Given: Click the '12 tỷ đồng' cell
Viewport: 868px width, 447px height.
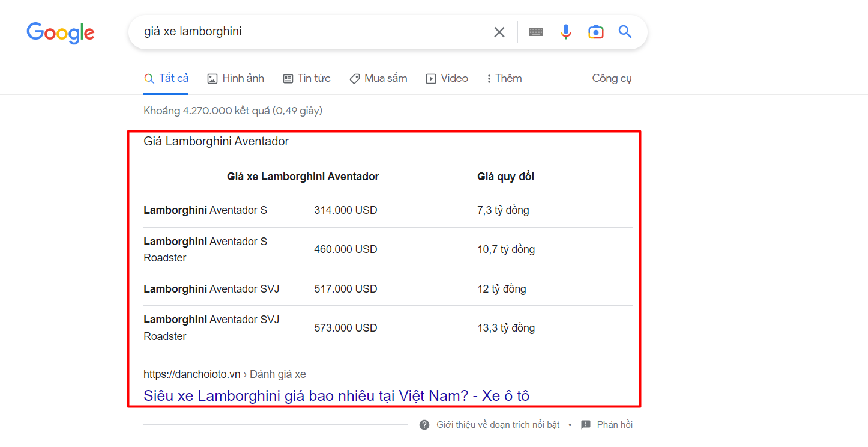Looking at the screenshot, I should pos(502,289).
